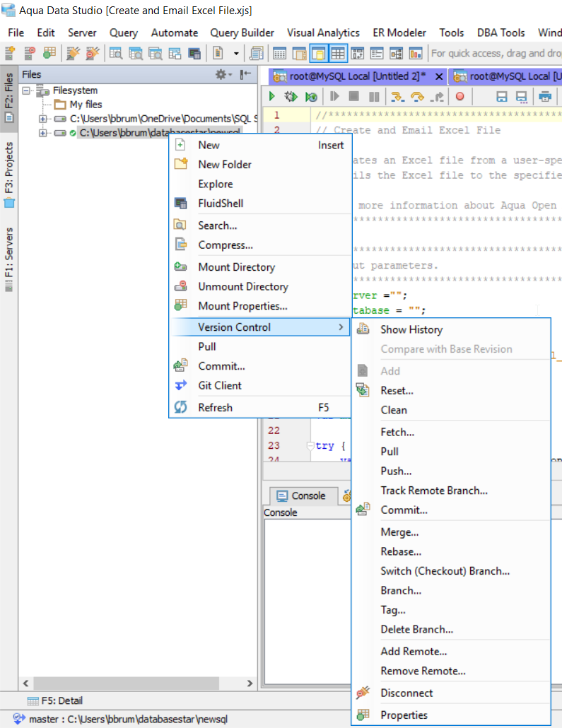Collapse the Filesystem tree root
Image resolution: width=562 pixels, height=728 pixels.
click(26, 90)
